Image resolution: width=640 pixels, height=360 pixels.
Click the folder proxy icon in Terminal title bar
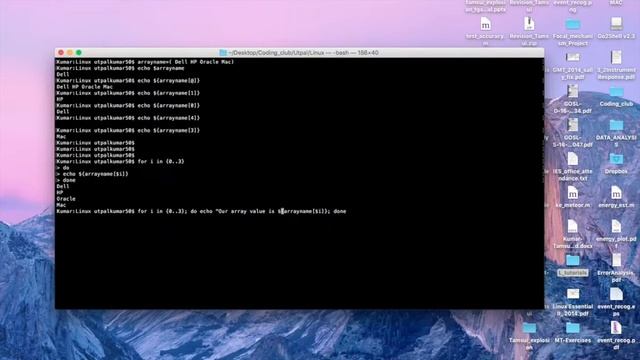(223, 53)
